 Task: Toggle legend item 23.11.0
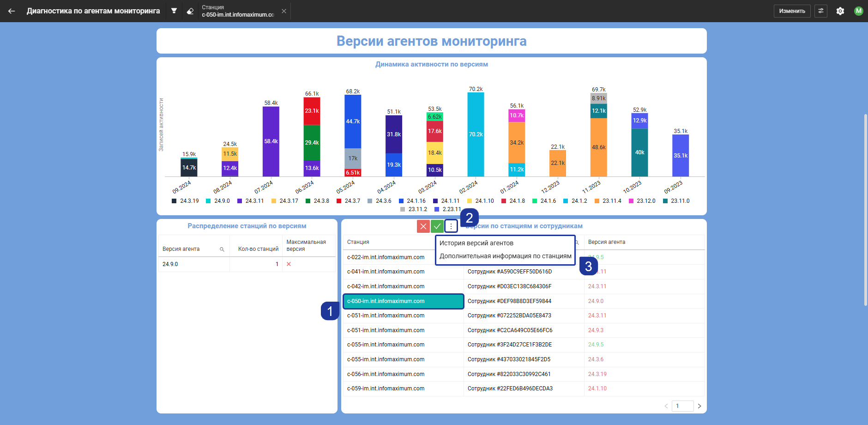point(676,201)
